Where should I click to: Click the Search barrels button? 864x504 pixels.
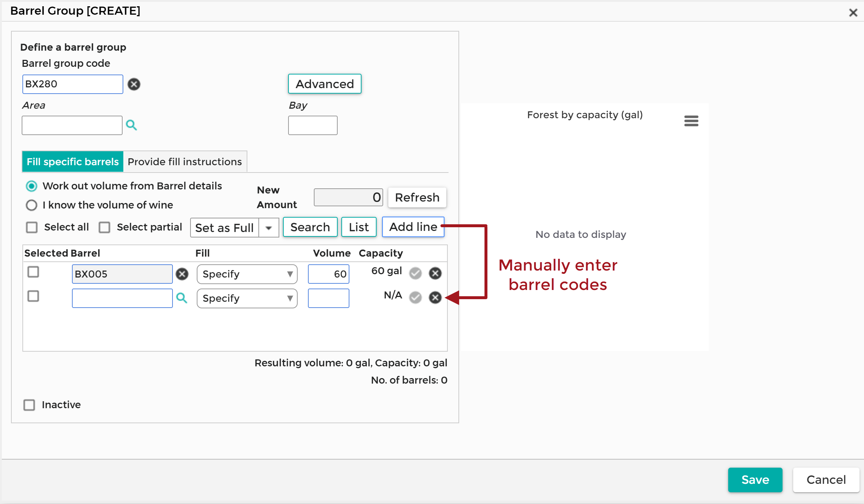(x=310, y=227)
